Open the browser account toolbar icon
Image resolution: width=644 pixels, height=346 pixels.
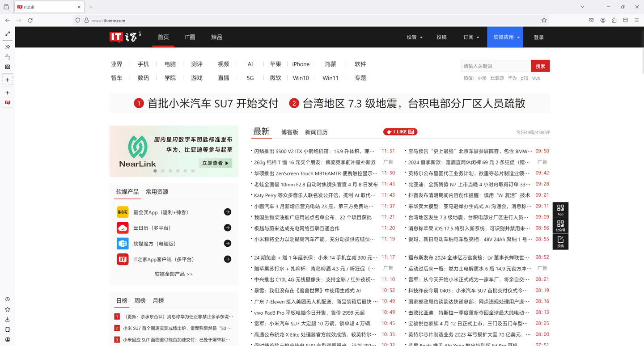[x=603, y=21]
